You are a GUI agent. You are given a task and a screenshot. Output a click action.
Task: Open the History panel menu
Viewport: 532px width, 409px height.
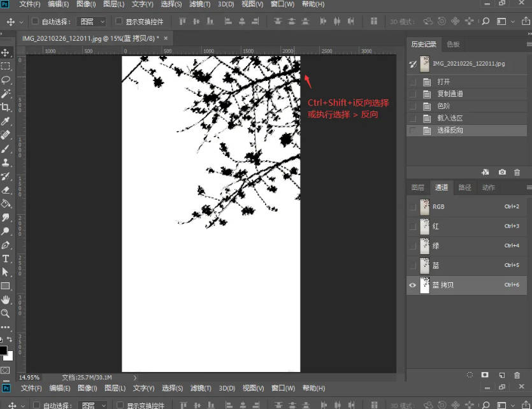(x=529, y=44)
